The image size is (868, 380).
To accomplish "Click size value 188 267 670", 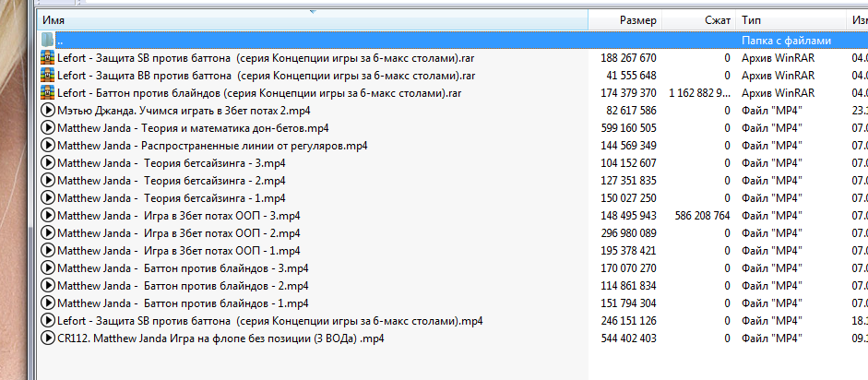I will (x=628, y=57).
